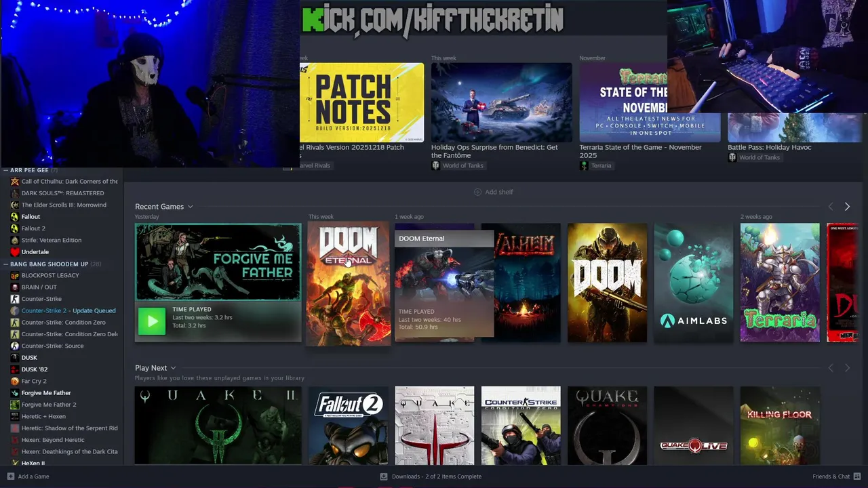This screenshot has width=868, height=488.
Task: Click the first Counter-Strike: Condition Zero icon
Action: pyautogui.click(x=15, y=323)
